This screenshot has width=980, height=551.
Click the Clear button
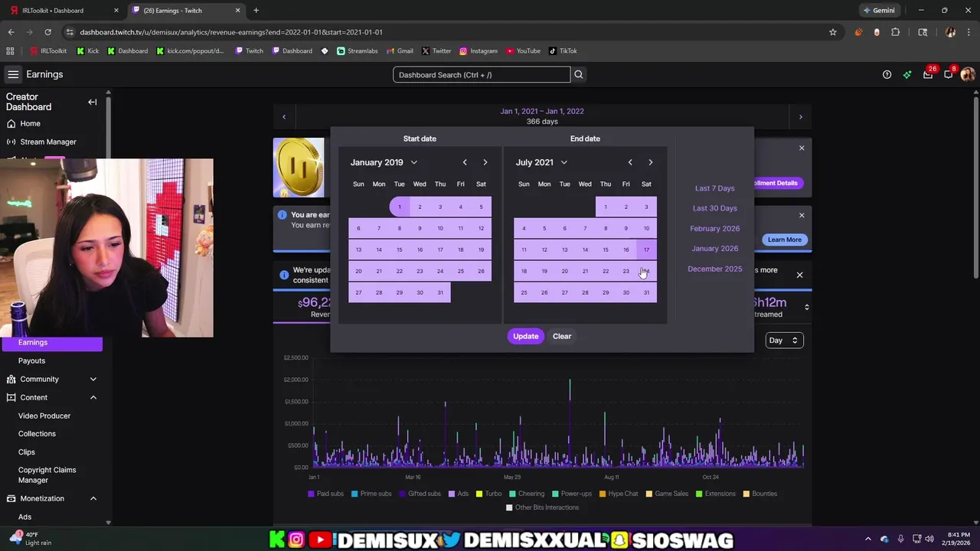tap(562, 336)
